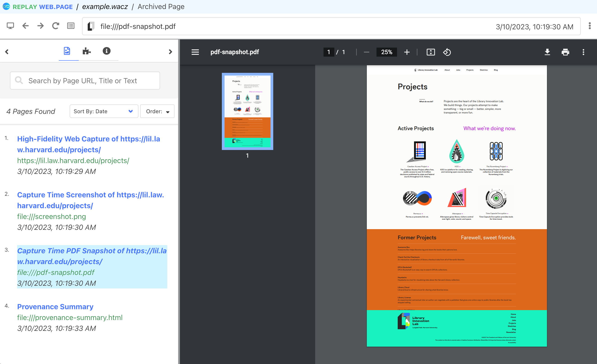The image size is (597, 364).
Task: Select the page 1 PDF thumbnail
Action: click(247, 111)
